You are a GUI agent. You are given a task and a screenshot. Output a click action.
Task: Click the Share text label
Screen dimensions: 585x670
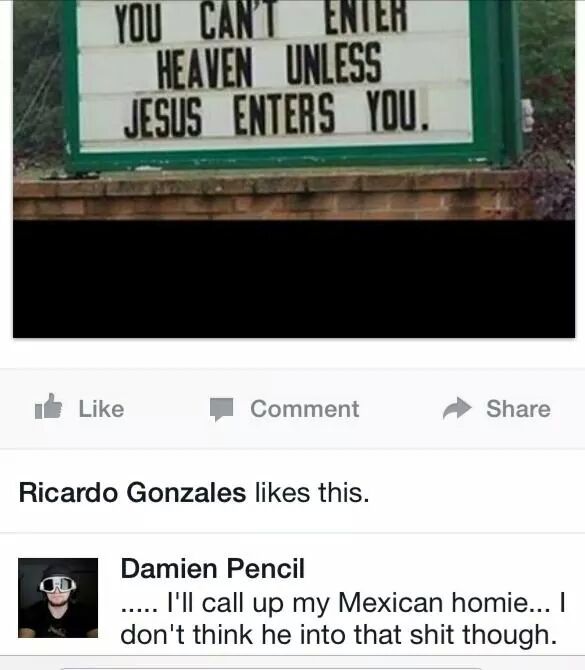coord(518,409)
